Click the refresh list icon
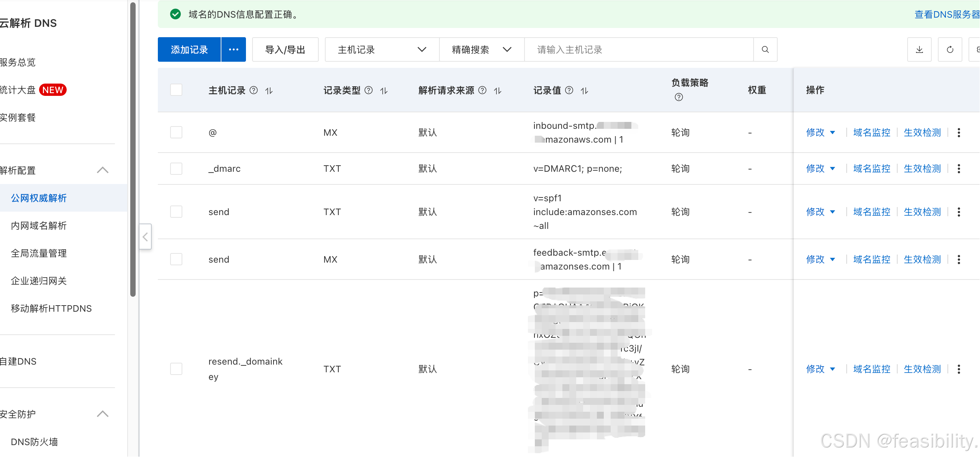The width and height of the screenshot is (980, 457). [x=950, y=49]
